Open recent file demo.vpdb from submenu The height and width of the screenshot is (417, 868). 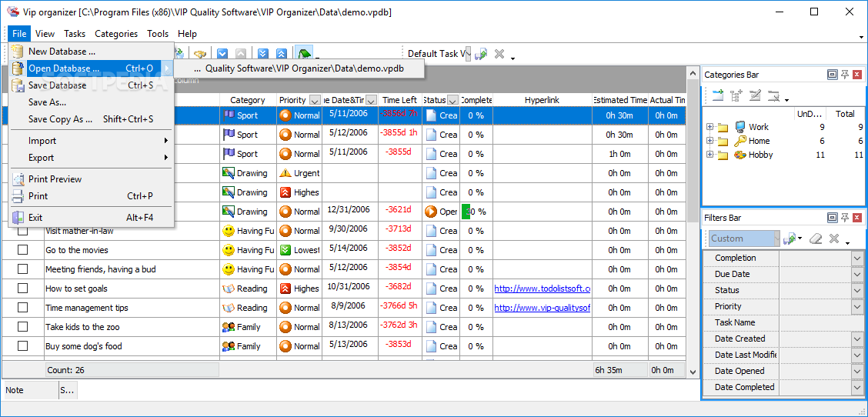299,68
